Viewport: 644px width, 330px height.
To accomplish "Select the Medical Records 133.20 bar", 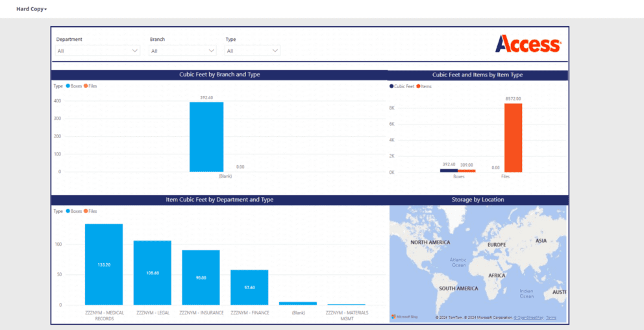I will coord(104,265).
